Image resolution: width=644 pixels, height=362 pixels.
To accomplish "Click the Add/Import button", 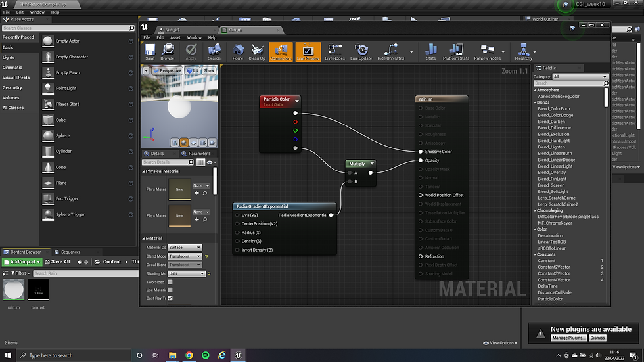I will 22,262.
